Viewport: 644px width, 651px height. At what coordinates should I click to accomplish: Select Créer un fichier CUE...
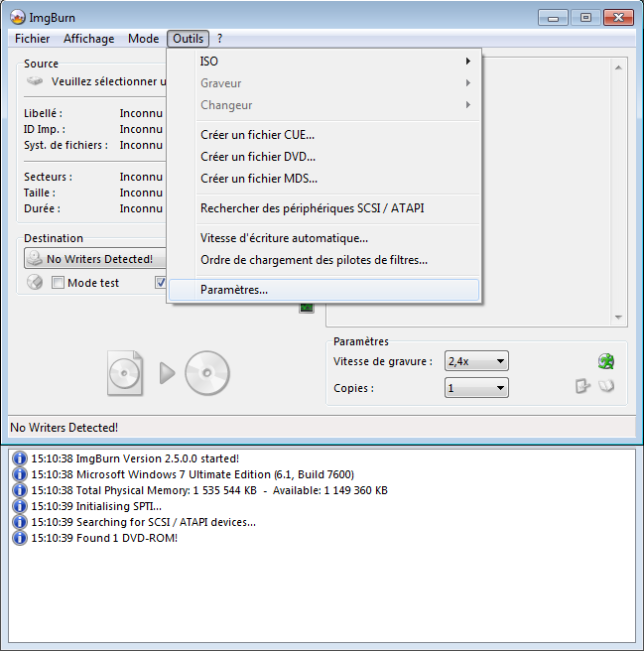(323, 135)
